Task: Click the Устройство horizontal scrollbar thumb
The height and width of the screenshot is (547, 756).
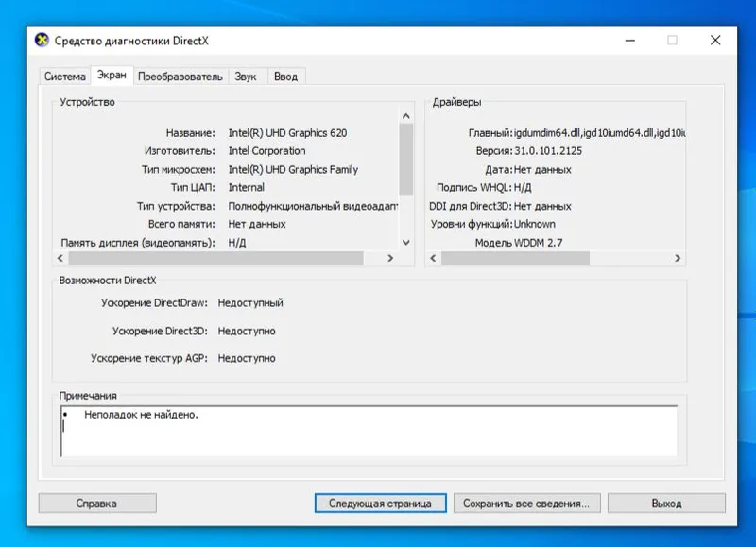Action: (x=215, y=258)
